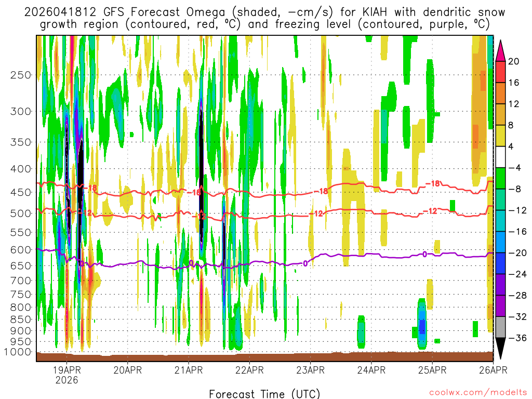Click the legend value -36

click(x=517, y=338)
